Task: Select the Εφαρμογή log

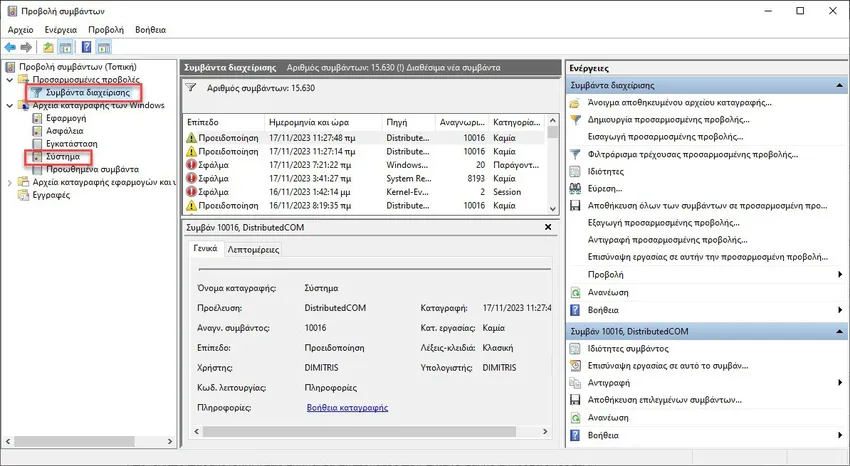Action: [66, 118]
